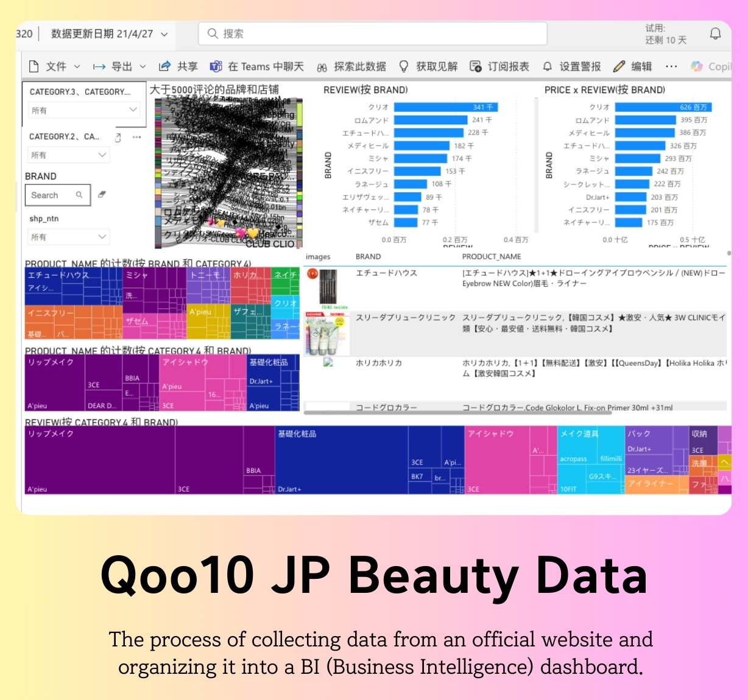The width and height of the screenshot is (748, 700).
Task: Click the エチュードハ 228 千 review bar
Action: (x=429, y=133)
